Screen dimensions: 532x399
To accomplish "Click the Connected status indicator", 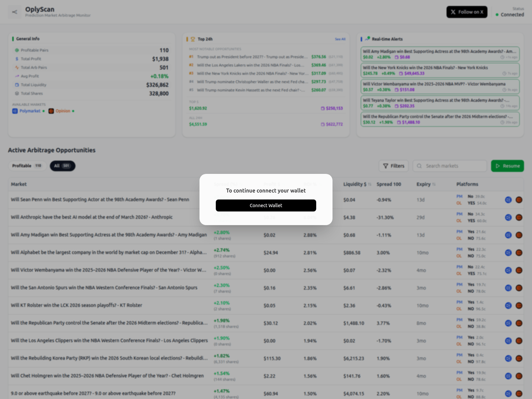I will [510, 15].
